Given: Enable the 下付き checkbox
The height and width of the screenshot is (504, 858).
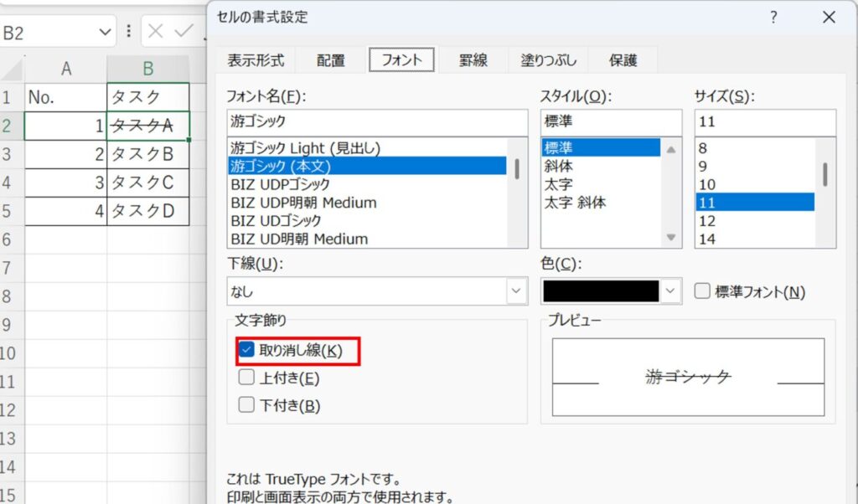Looking at the screenshot, I should (246, 404).
